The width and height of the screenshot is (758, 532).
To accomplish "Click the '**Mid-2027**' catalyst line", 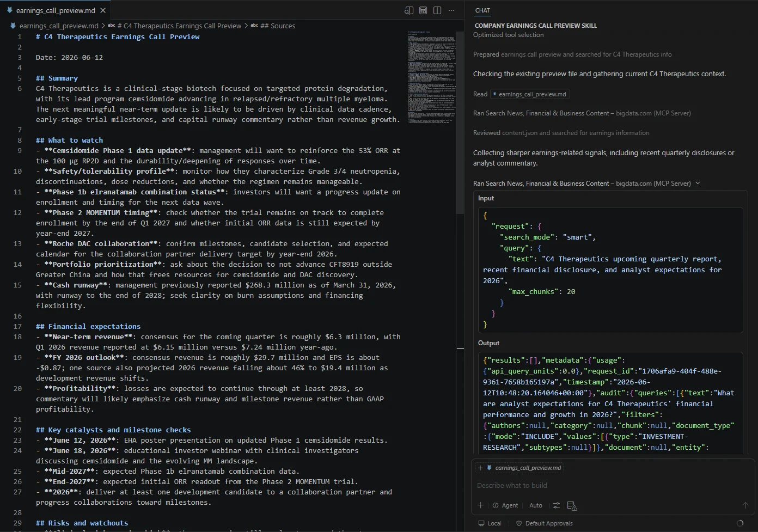I will (168, 472).
